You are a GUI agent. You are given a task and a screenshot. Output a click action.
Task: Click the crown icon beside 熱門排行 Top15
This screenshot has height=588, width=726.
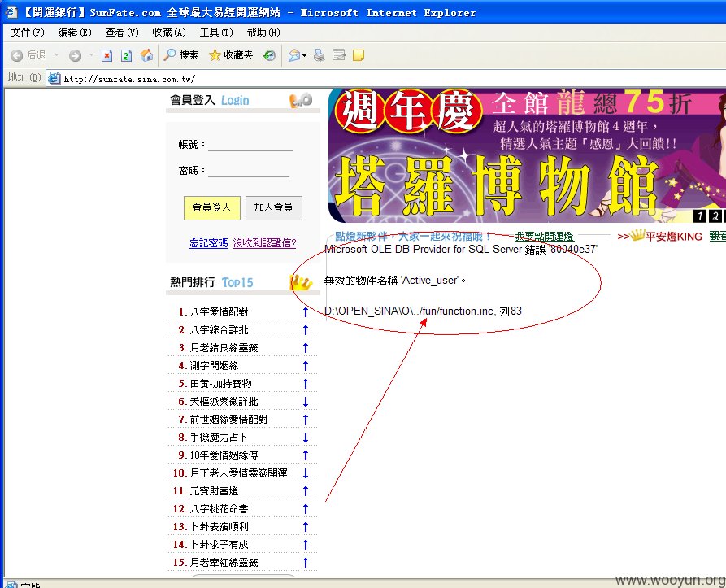click(302, 282)
